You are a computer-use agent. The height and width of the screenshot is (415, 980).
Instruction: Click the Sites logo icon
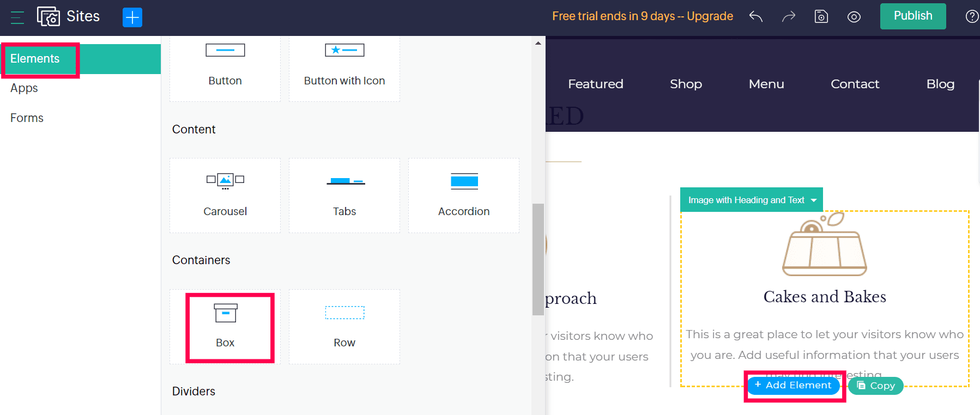click(x=49, y=17)
